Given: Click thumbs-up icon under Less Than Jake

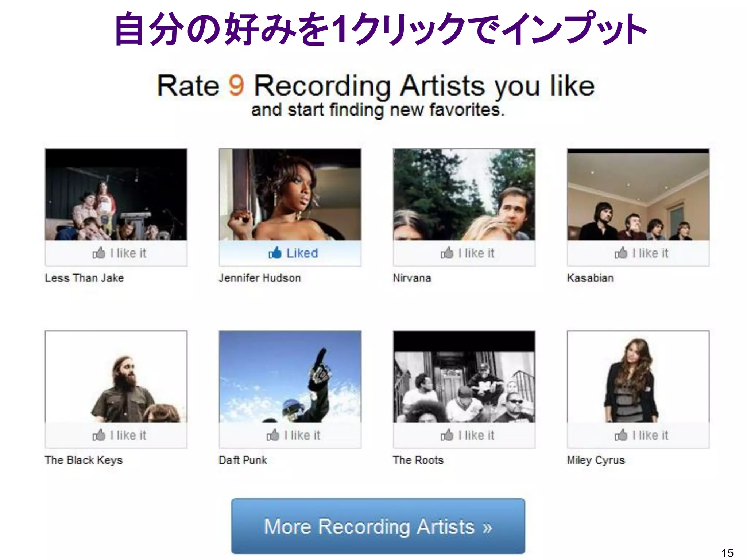Looking at the screenshot, I should click(x=99, y=253).
